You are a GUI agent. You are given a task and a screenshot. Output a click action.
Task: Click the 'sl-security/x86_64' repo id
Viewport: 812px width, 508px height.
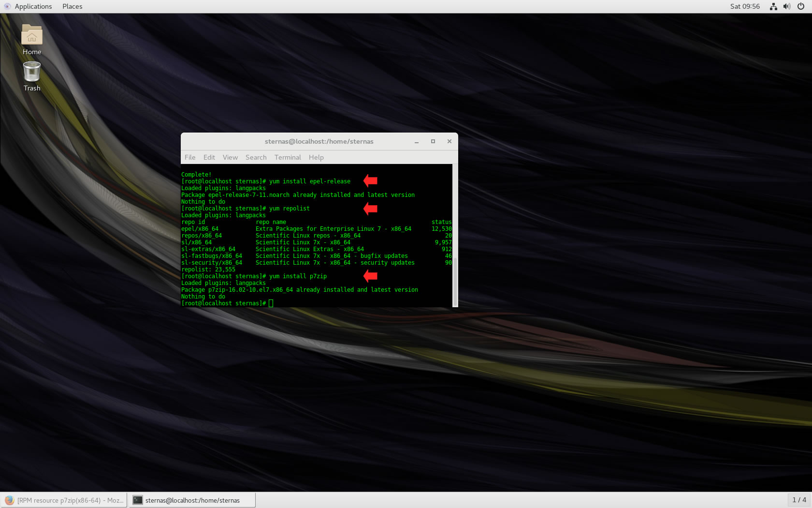(x=212, y=263)
